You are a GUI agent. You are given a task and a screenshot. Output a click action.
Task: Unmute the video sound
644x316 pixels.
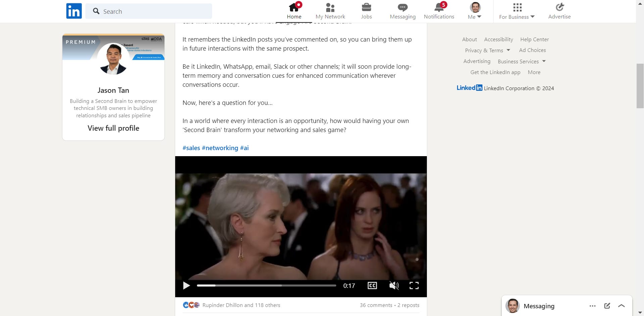tap(394, 286)
